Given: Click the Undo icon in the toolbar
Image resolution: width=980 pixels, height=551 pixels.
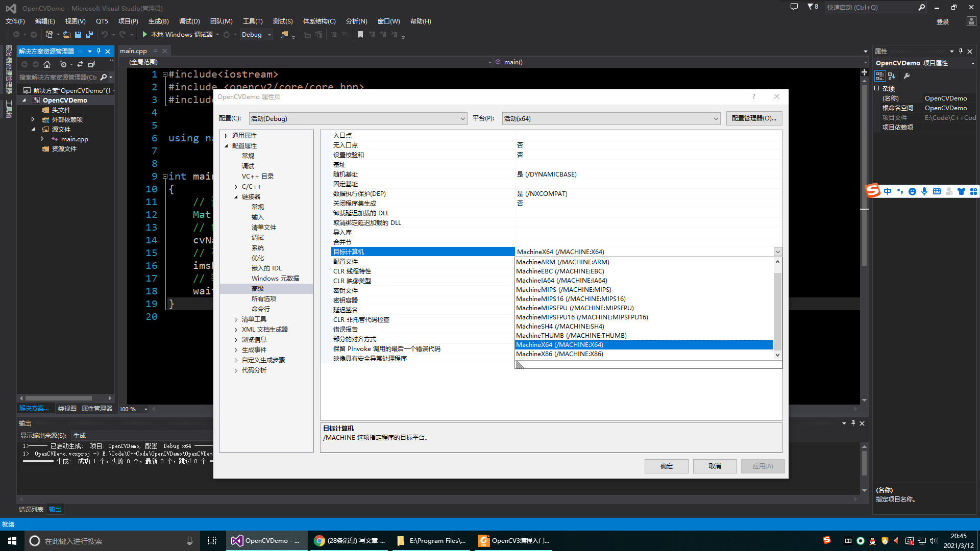Looking at the screenshot, I should click(x=105, y=34).
